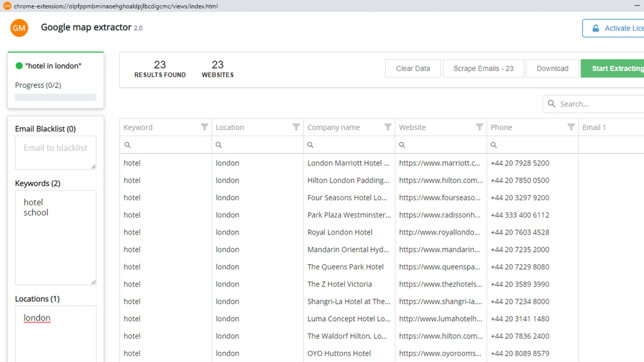Select the Four Seasons Hotel company cell
Screen dimensions: 644x362
coord(349,197)
